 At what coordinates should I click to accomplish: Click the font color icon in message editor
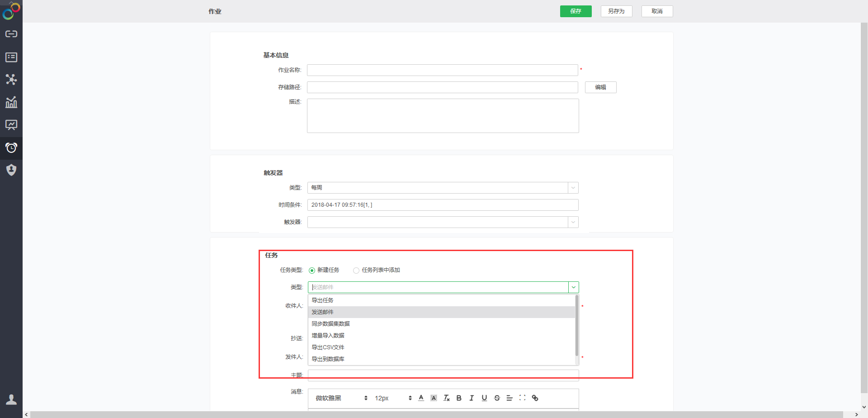coord(421,398)
